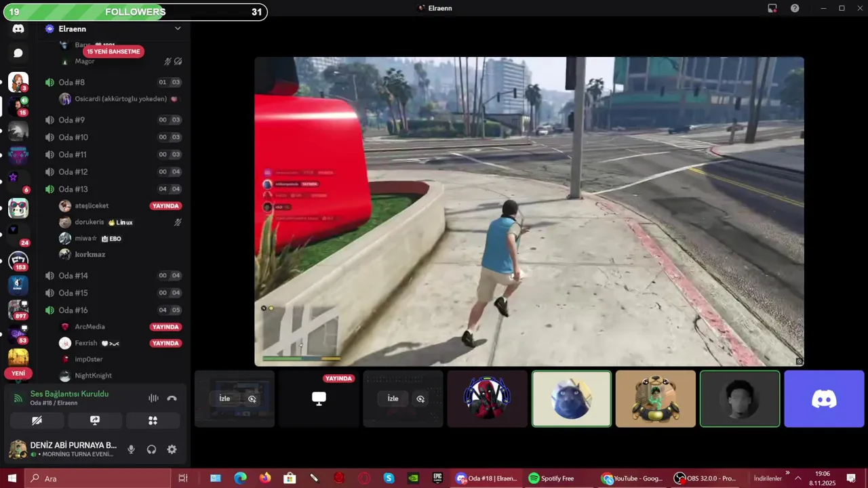The width and height of the screenshot is (868, 488).
Task: Deafen audio with the headphones icon
Action: coord(151,449)
